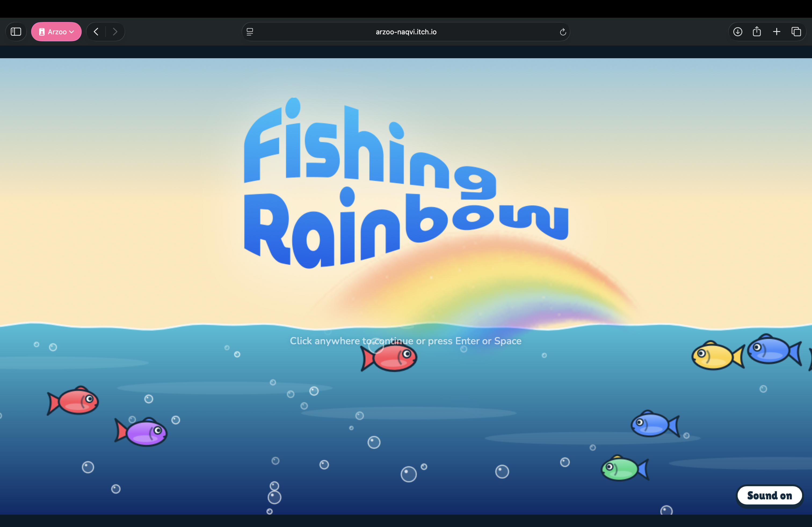Show the tab overview
812x527 pixels.
[796, 32]
